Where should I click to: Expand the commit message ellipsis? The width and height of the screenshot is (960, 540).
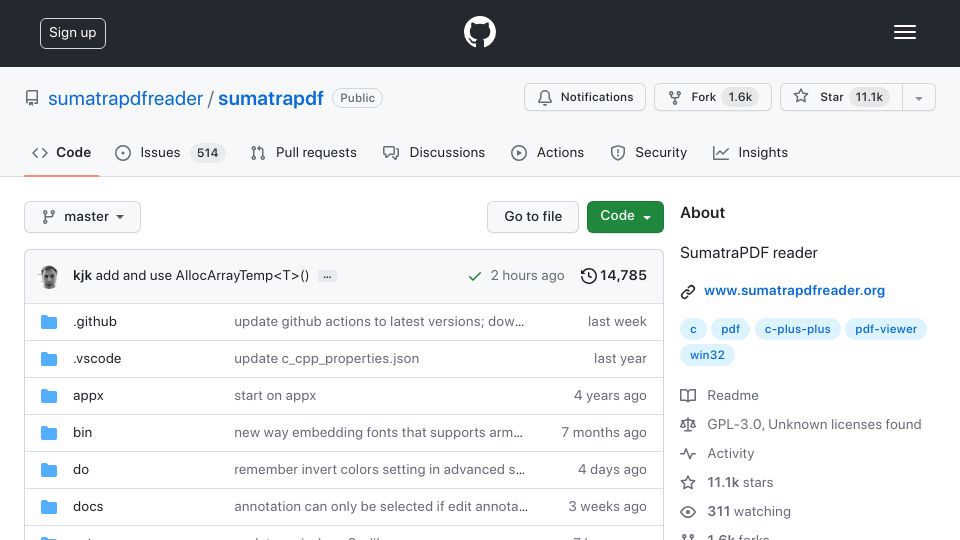(327, 277)
